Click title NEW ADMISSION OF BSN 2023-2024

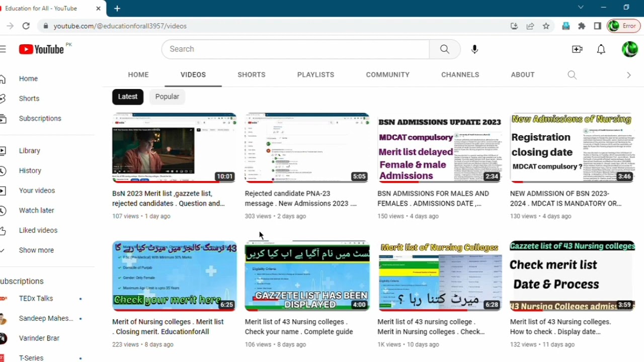click(x=566, y=199)
